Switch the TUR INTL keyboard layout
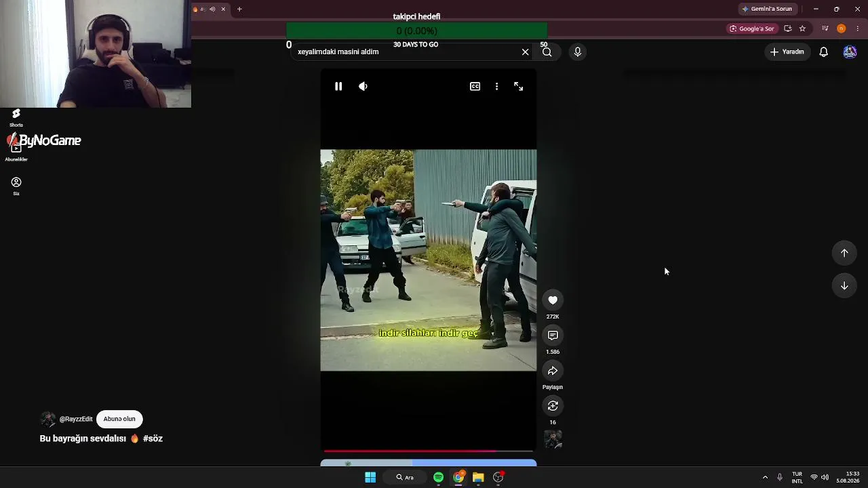This screenshot has width=868, height=488. click(797, 477)
